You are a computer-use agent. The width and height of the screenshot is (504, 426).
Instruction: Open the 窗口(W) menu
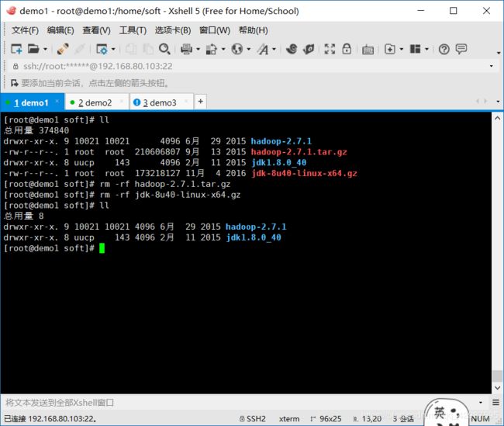215,30
